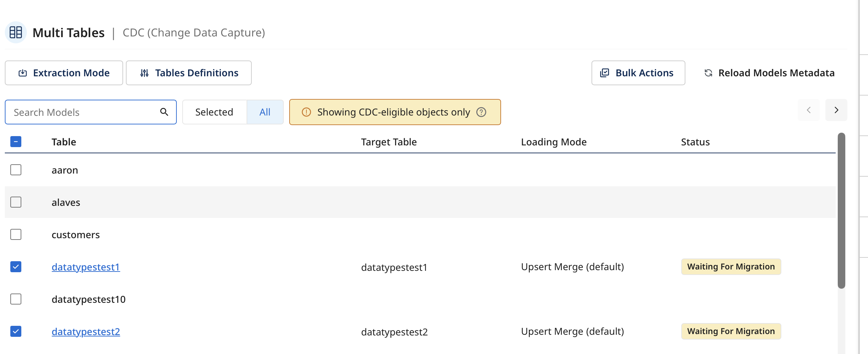This screenshot has width=868, height=354.
Task: Open the datatypestest2 table link
Action: click(86, 332)
